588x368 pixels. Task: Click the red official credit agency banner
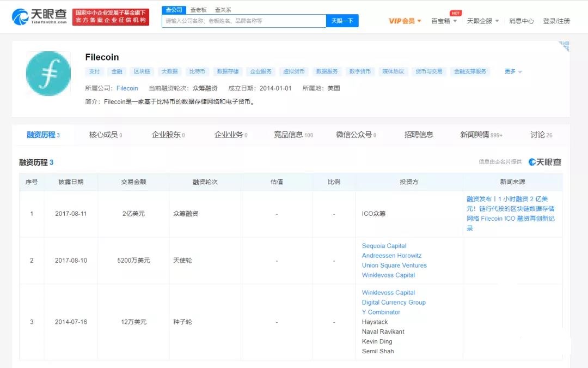(x=111, y=17)
